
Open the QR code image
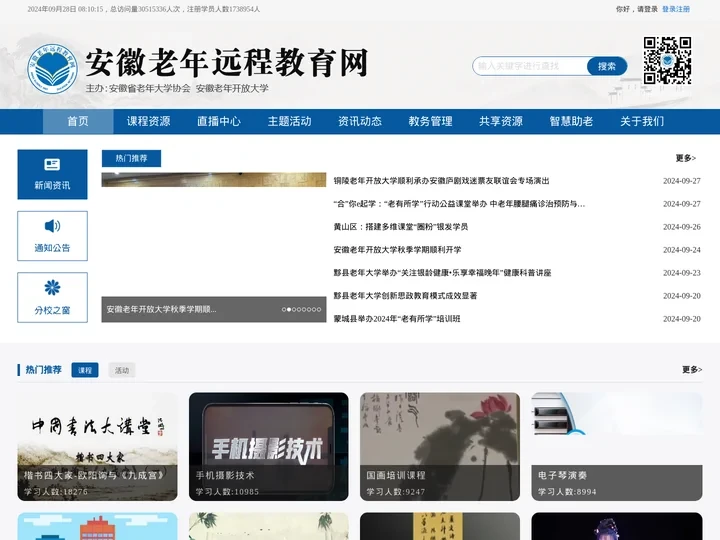[x=667, y=61]
